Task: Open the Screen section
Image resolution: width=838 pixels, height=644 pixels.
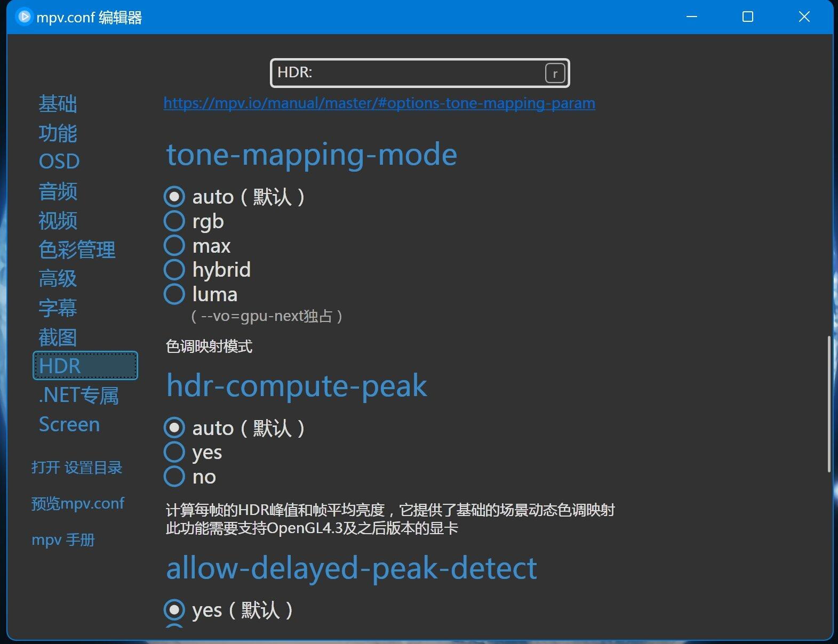Action: [69, 424]
